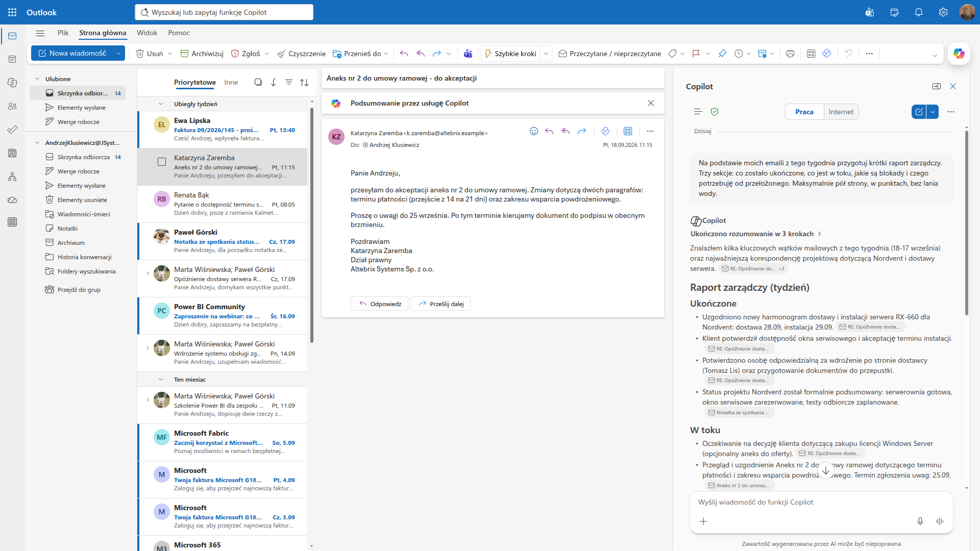980x551 pixels.
Task: Open Usuń dropdown arrow
Action: click(x=170, y=54)
